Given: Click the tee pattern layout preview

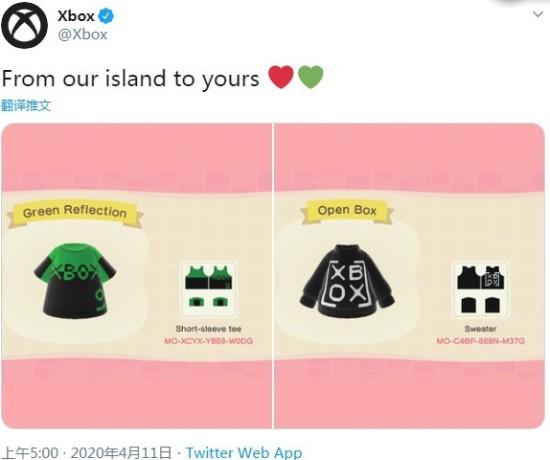Looking at the screenshot, I should point(209,289).
